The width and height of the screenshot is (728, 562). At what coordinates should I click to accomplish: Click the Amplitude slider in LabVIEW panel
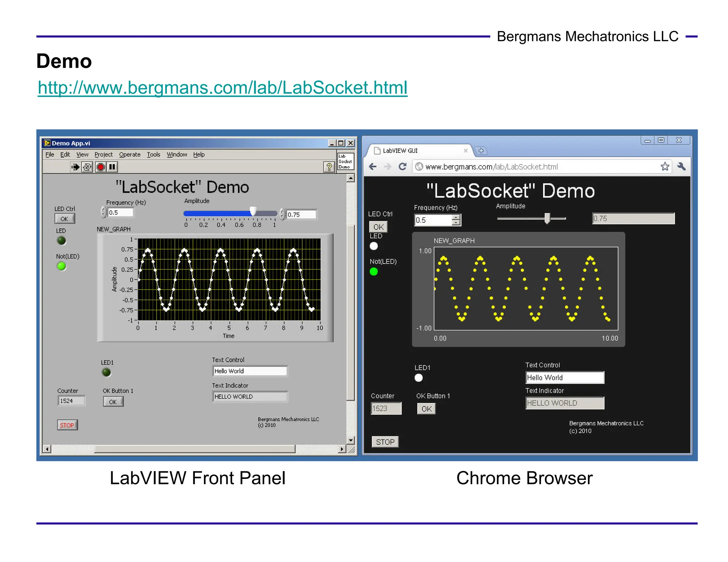point(230,213)
